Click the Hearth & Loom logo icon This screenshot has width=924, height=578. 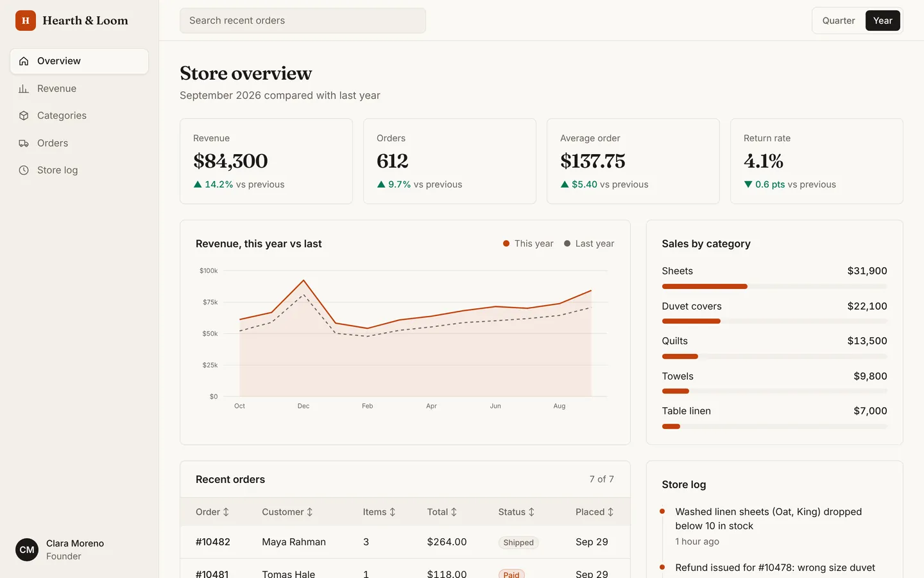pyautogui.click(x=26, y=21)
